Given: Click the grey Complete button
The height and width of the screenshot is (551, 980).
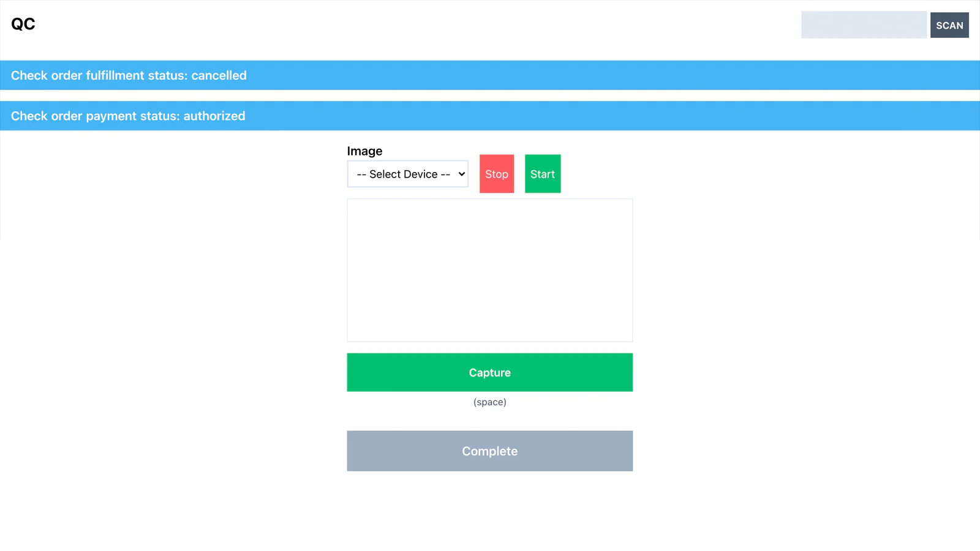Looking at the screenshot, I should (490, 451).
